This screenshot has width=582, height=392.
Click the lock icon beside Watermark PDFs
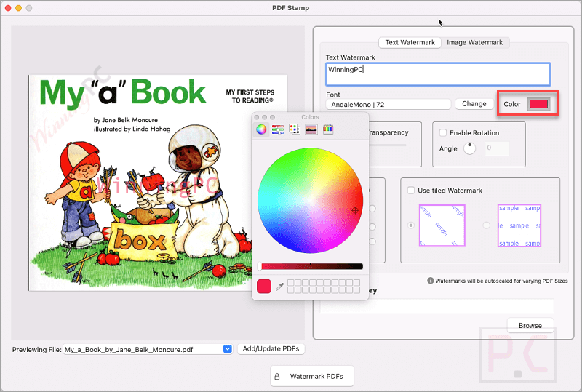277,377
